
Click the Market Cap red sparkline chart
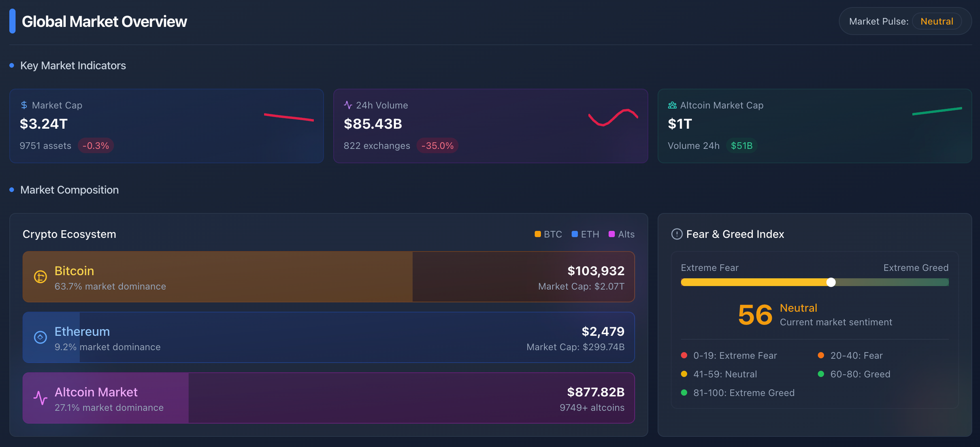289,117
